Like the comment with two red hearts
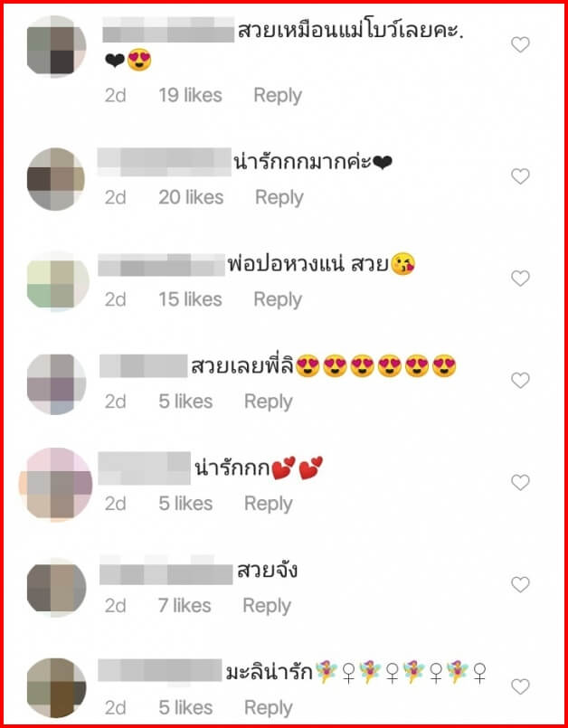568x728 pixels. point(520,483)
